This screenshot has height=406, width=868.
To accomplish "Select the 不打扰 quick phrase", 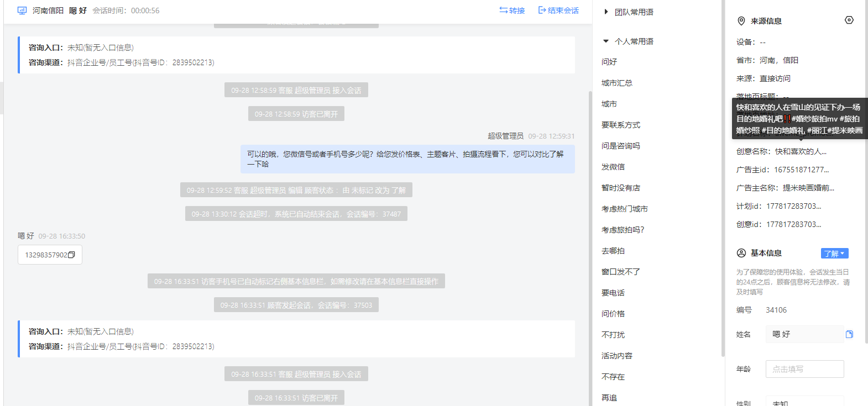I will coord(613,335).
